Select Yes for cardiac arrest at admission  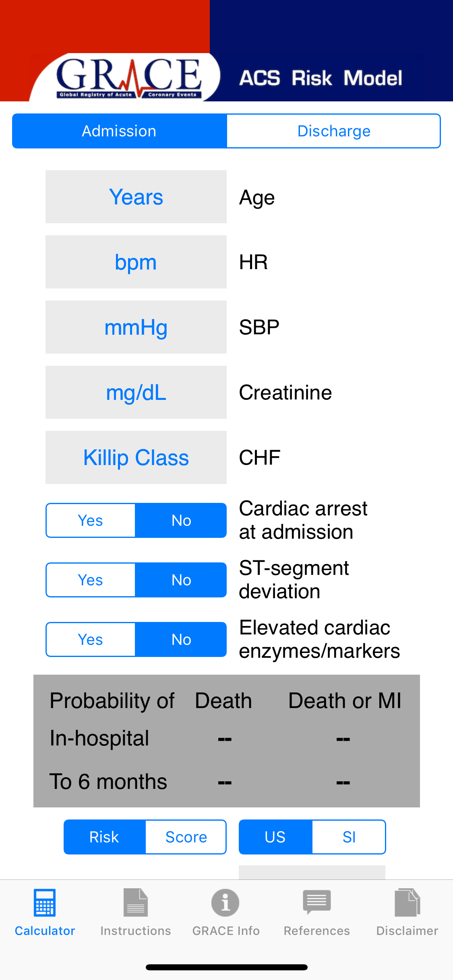(x=91, y=521)
